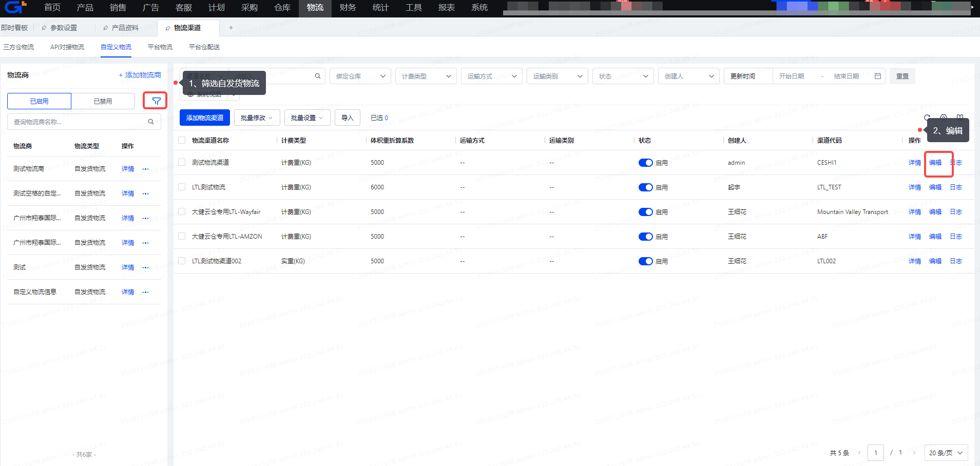Open the 批量修改 dropdown
This screenshot has height=466, width=980.
click(257, 118)
